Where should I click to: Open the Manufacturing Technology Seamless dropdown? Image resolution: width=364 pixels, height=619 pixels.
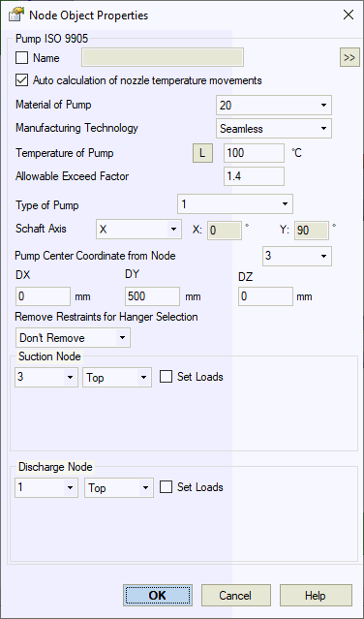[274, 128]
